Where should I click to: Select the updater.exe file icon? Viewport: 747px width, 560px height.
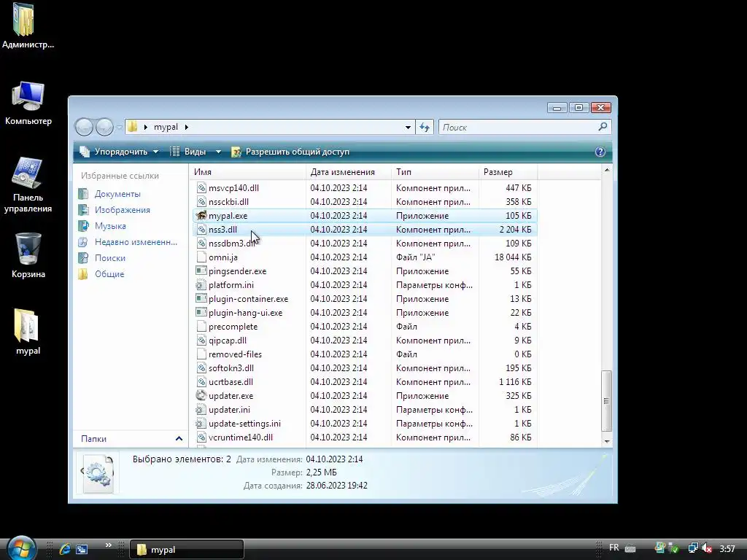point(201,396)
